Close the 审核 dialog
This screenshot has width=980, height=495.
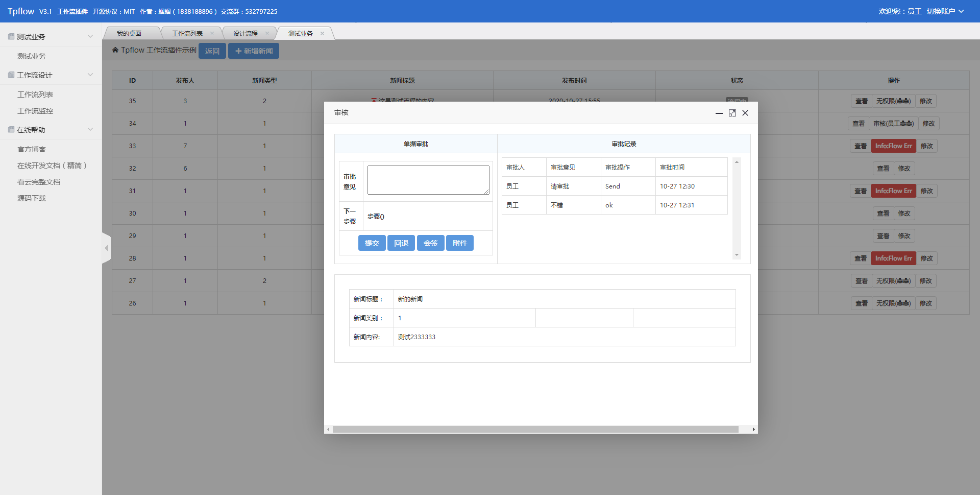745,113
